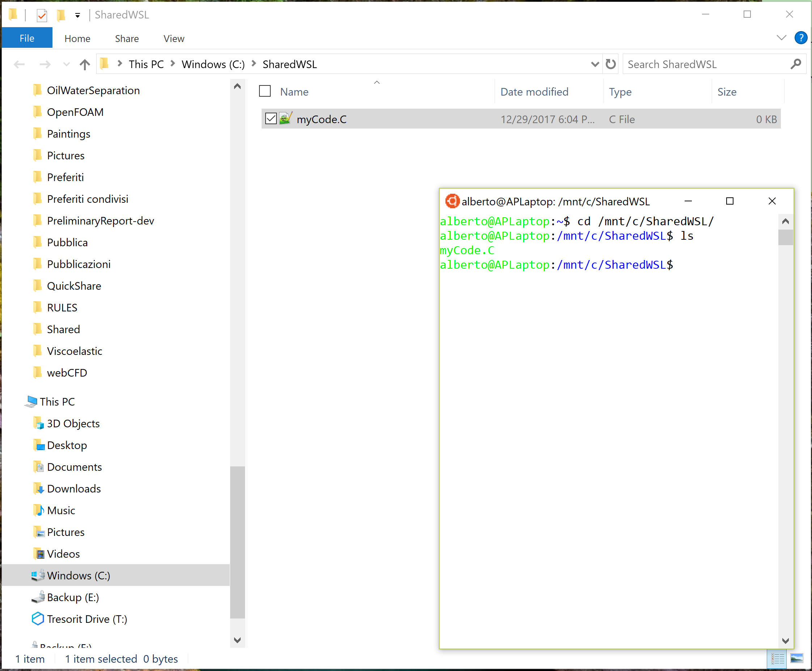Viewport: 812px width, 671px height.
Task: Open Videos under This PC
Action: [x=63, y=554]
